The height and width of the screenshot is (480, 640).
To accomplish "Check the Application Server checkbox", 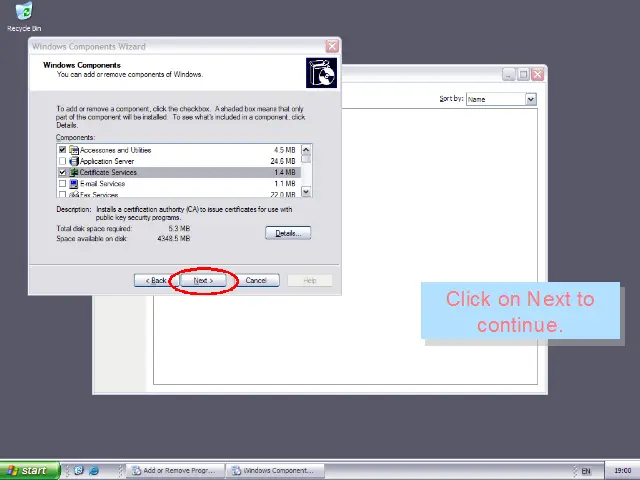I will pyautogui.click(x=62, y=161).
